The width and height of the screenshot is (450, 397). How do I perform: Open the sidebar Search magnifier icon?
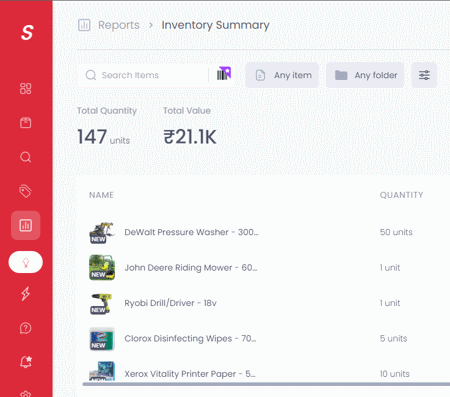tap(26, 157)
